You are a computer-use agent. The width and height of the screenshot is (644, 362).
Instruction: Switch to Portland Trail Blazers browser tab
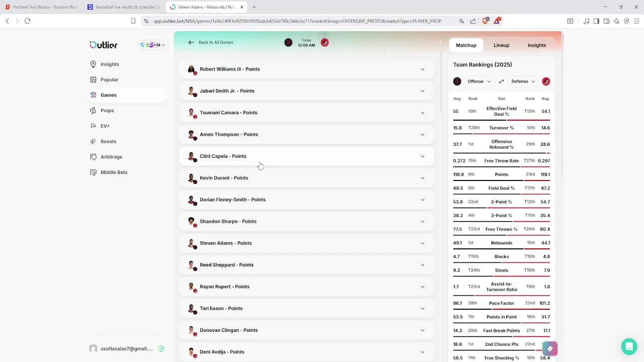[x=41, y=7]
